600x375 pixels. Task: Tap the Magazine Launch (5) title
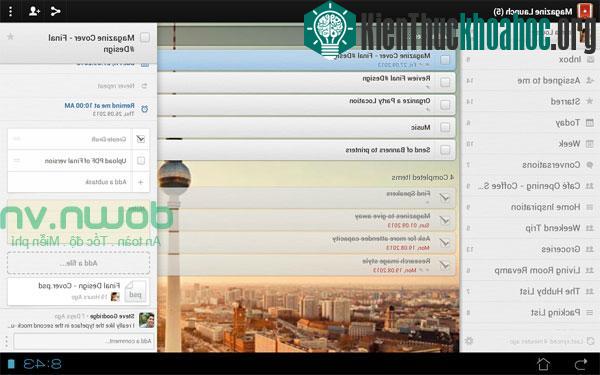click(x=532, y=11)
